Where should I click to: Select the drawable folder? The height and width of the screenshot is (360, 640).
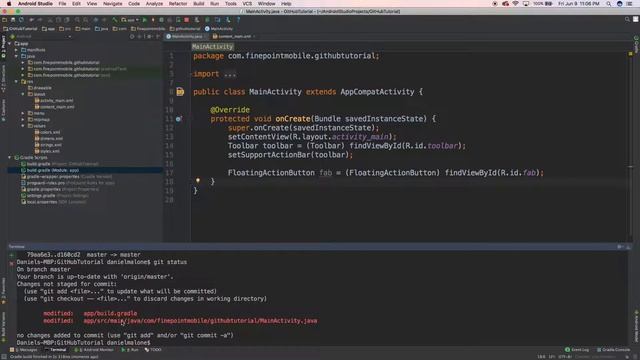pos(40,88)
